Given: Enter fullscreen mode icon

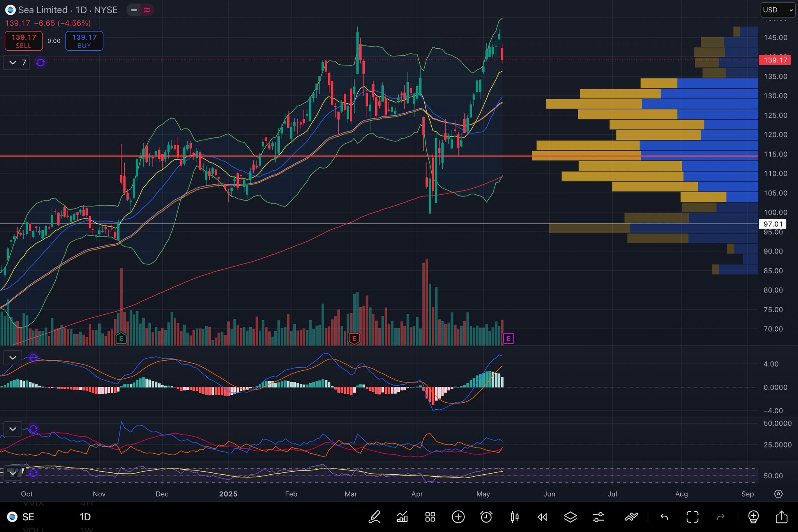Looking at the screenshot, I should [x=692, y=517].
